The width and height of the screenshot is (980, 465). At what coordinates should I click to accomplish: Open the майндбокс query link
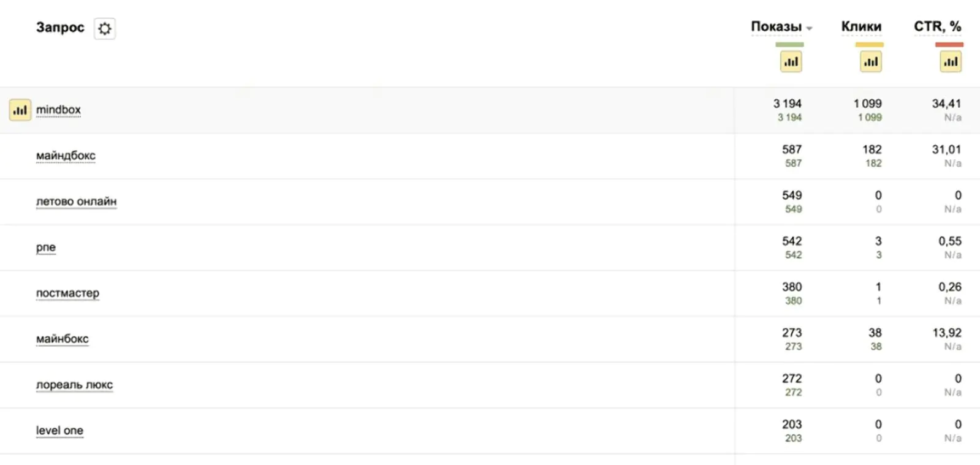point(66,156)
